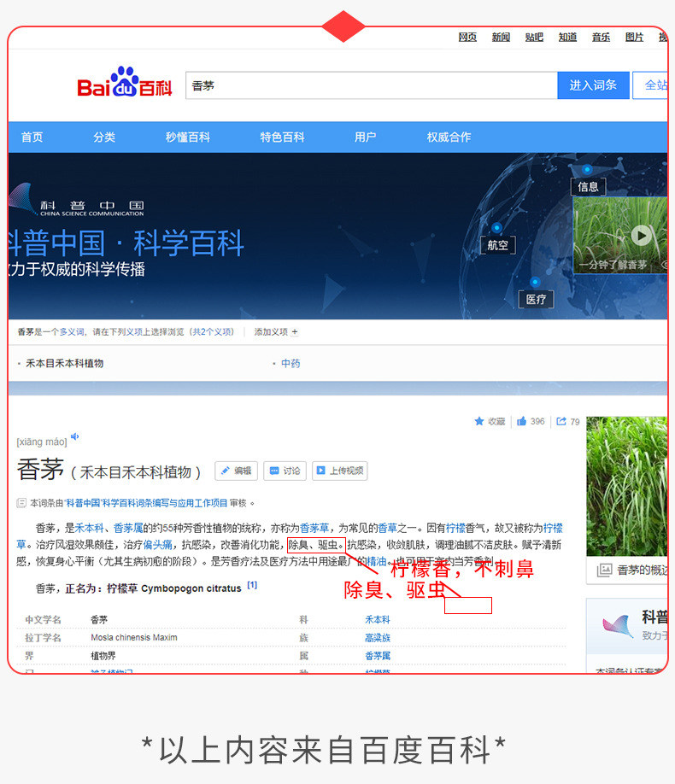Viewport: 675px width, 784px height.
Task: Click the 医疗 tag on the banner
Action: click(x=536, y=299)
